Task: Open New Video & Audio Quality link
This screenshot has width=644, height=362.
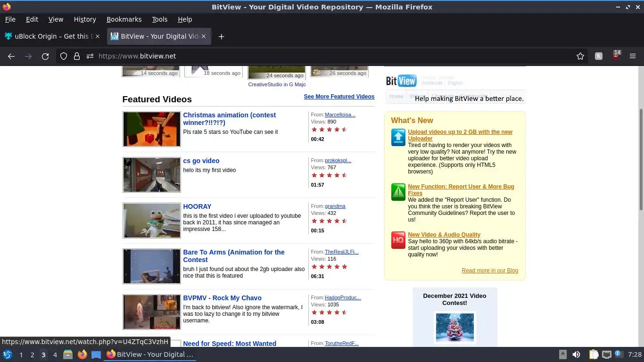Action: [x=444, y=235]
